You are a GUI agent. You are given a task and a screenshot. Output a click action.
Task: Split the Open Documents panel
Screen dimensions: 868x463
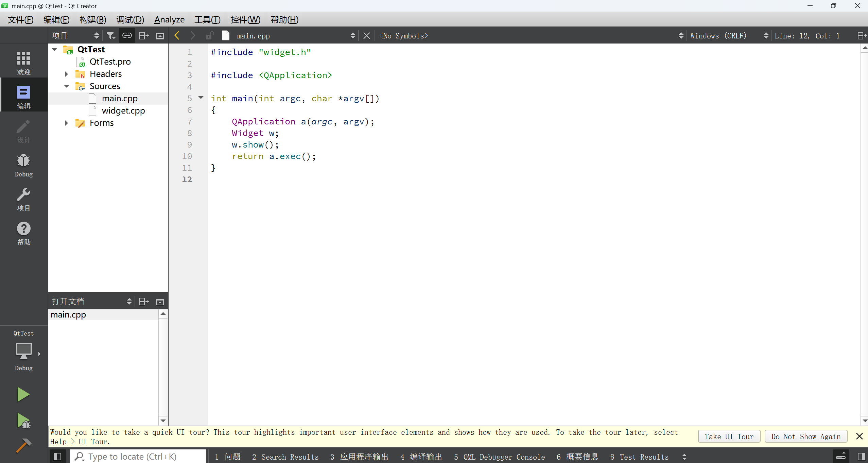point(144,302)
